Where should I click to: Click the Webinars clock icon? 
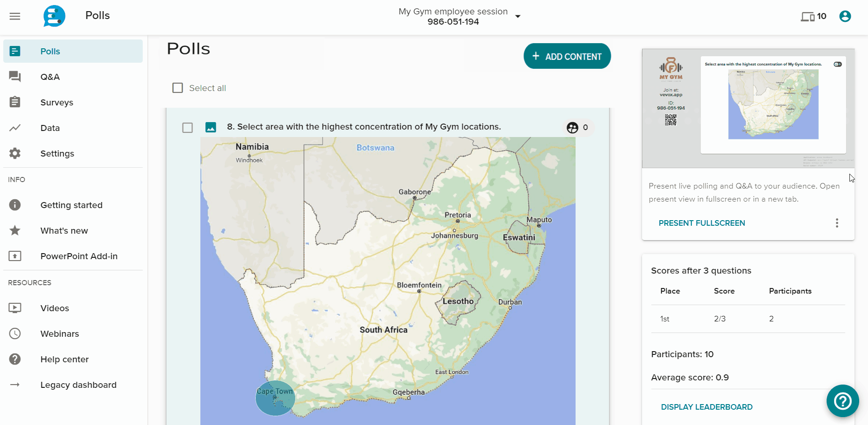[15, 333]
